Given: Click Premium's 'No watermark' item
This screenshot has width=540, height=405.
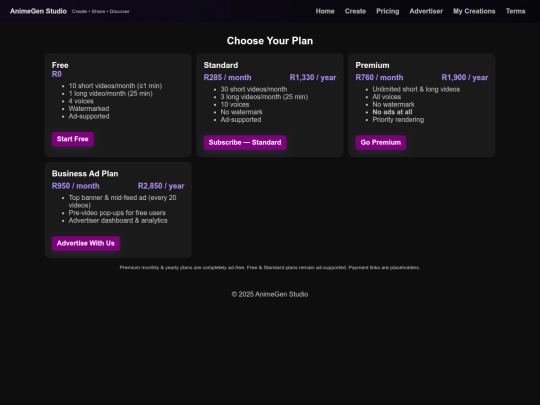Looking at the screenshot, I should coord(393,104).
